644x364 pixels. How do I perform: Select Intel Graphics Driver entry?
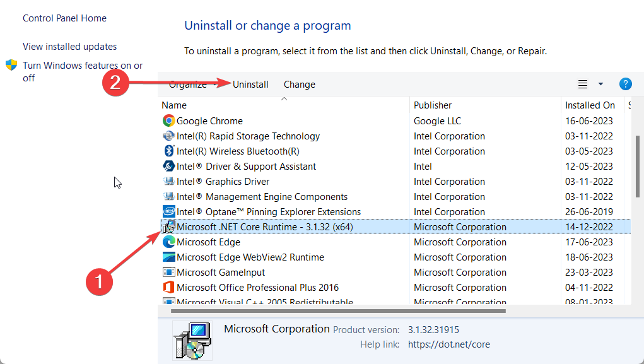[x=223, y=182]
